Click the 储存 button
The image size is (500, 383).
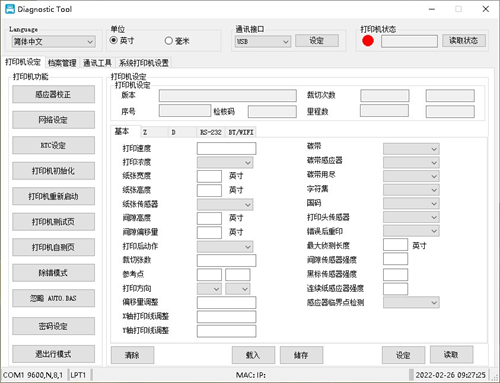click(301, 355)
